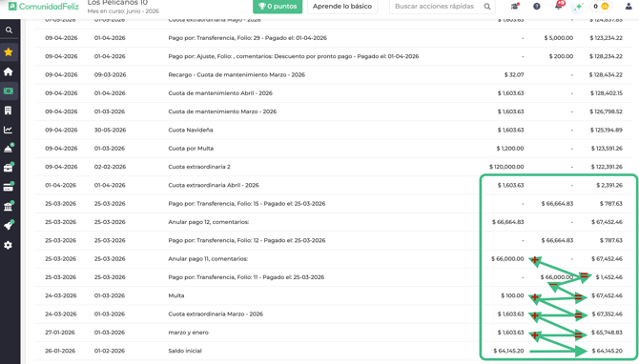The width and height of the screenshot is (639, 364).
Task: Open the chart reports icon in sidebar
Action: click(9, 130)
